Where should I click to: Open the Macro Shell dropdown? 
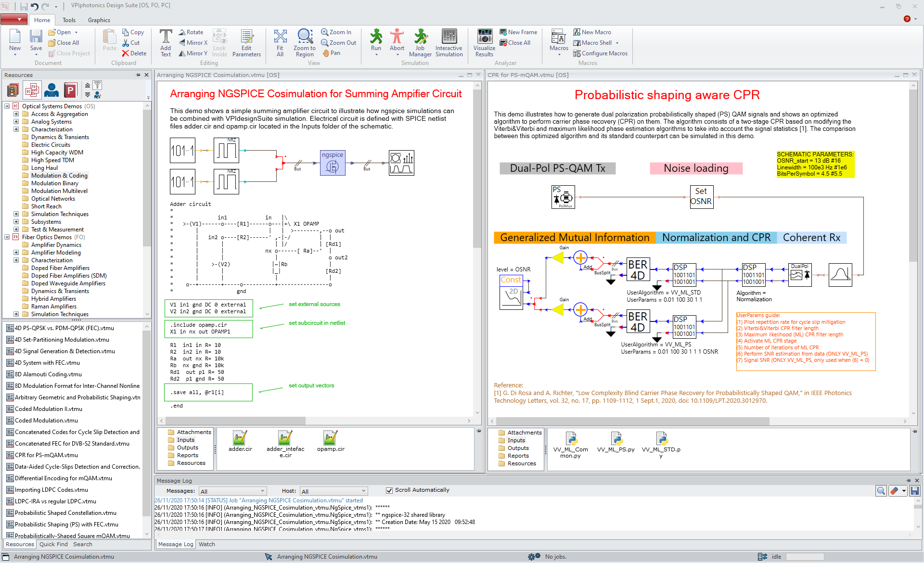pos(617,43)
